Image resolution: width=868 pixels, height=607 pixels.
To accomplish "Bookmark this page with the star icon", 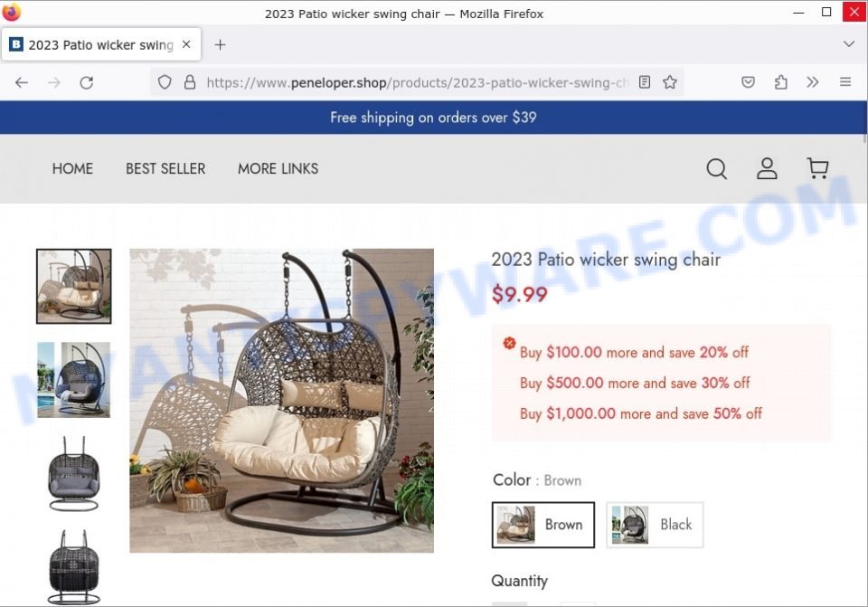I will [x=670, y=82].
